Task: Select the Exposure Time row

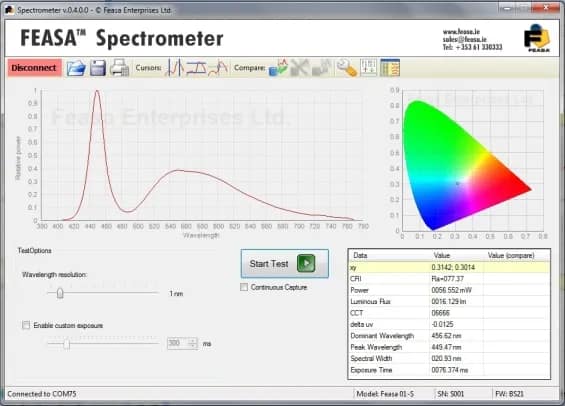Action: point(449,370)
